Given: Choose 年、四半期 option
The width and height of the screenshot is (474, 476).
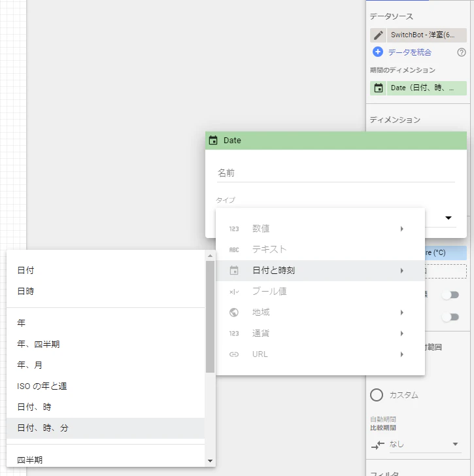Looking at the screenshot, I should click(106, 344).
